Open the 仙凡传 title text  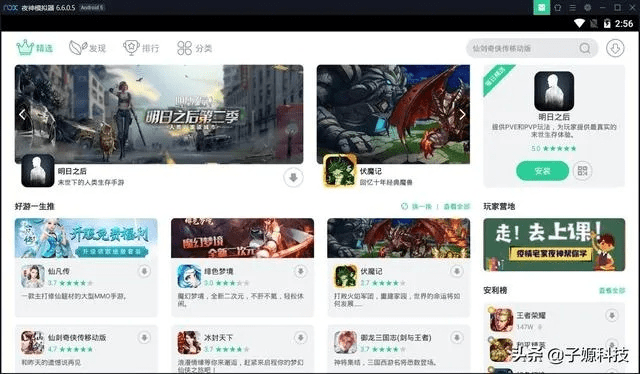[59, 271]
